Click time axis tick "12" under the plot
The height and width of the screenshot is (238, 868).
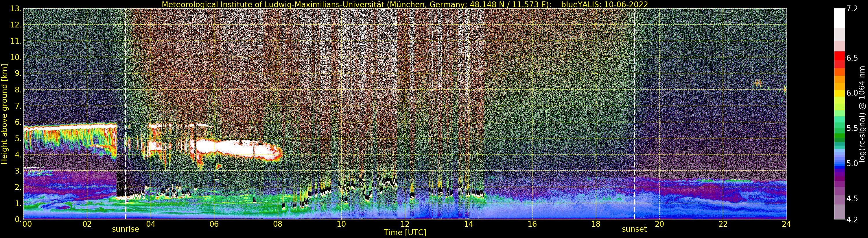405,224
